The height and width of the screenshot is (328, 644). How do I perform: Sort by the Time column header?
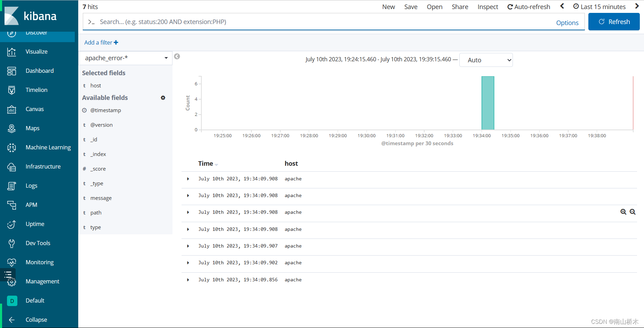coord(208,164)
